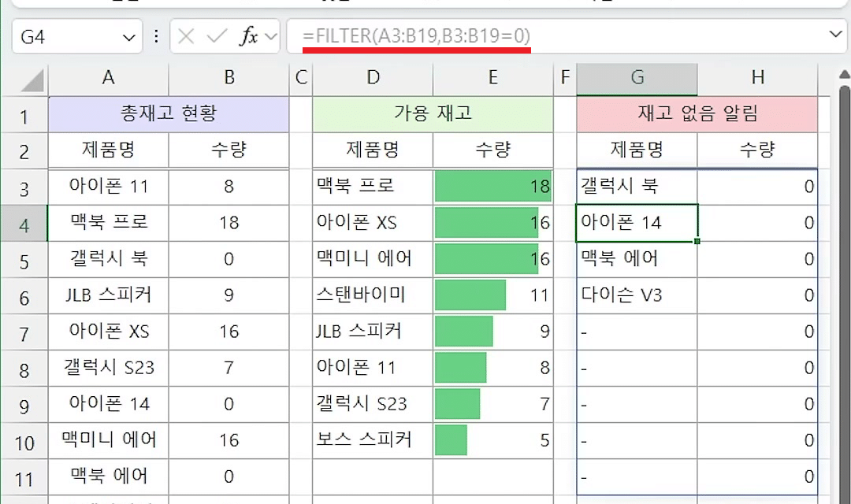Select row 5 header
The width and height of the screenshot is (851, 504).
pos(24,260)
